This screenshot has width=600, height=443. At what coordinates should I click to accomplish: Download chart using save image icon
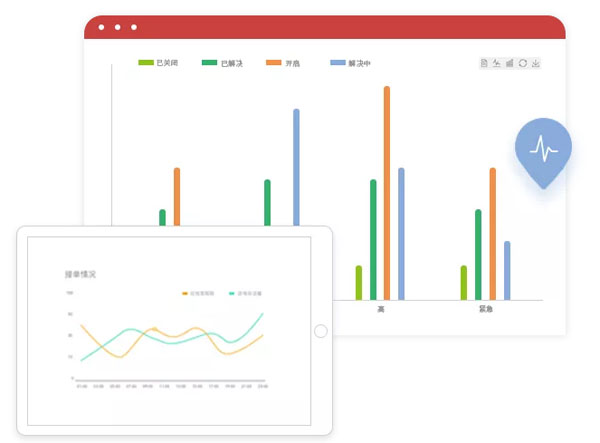coord(536,64)
